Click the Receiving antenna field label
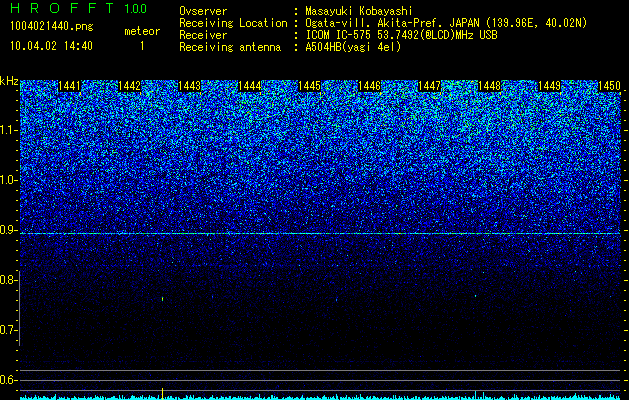629x400 pixels. point(230,47)
